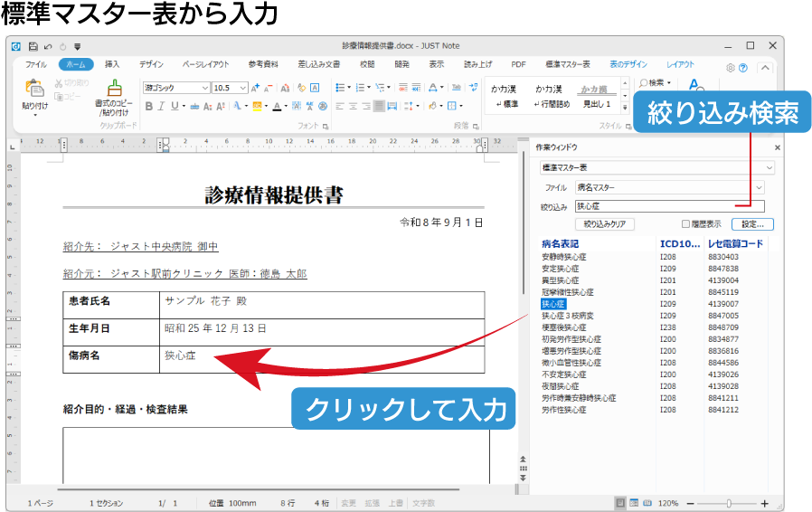Click the 絞り込み search input field

point(670,206)
